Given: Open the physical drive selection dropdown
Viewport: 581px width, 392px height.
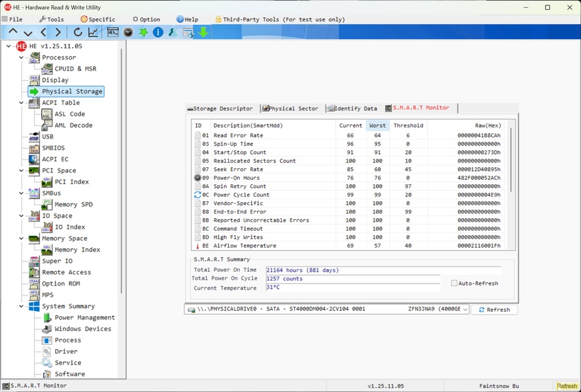Looking at the screenshot, I should [x=465, y=310].
